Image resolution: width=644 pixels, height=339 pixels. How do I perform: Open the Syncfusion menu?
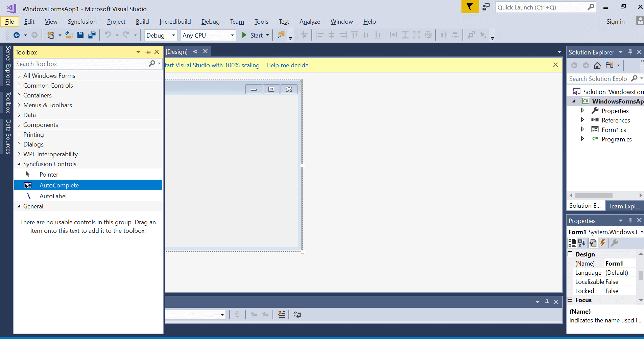coord(82,21)
